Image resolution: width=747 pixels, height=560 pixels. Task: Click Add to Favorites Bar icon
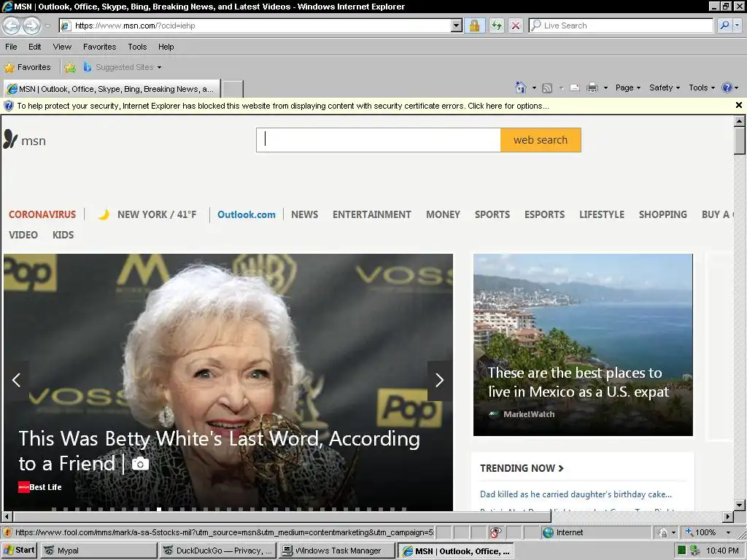point(70,68)
